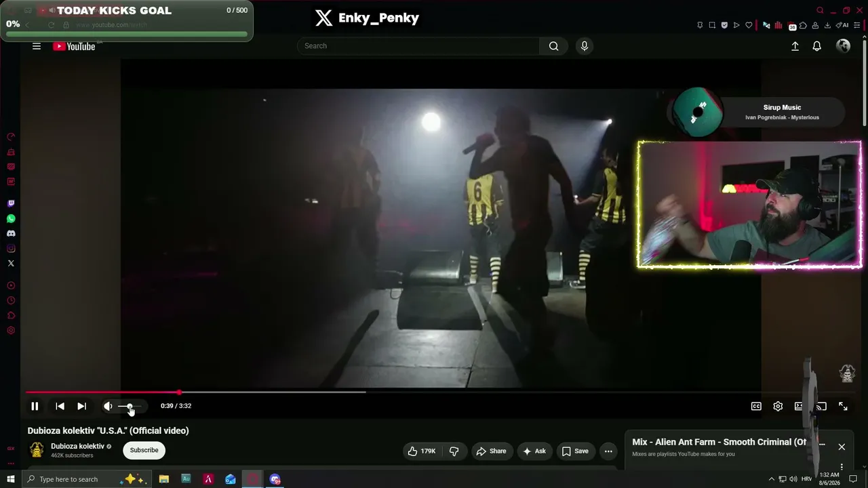Screen dimensions: 868x488
Task: Open the WhatsApp sidebar icon
Action: 11,218
